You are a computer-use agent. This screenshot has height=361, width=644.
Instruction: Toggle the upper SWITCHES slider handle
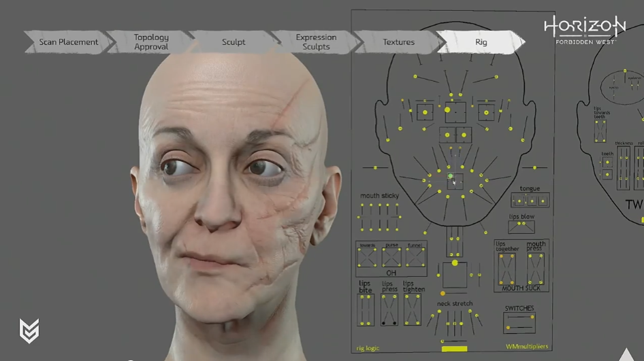tap(532, 317)
